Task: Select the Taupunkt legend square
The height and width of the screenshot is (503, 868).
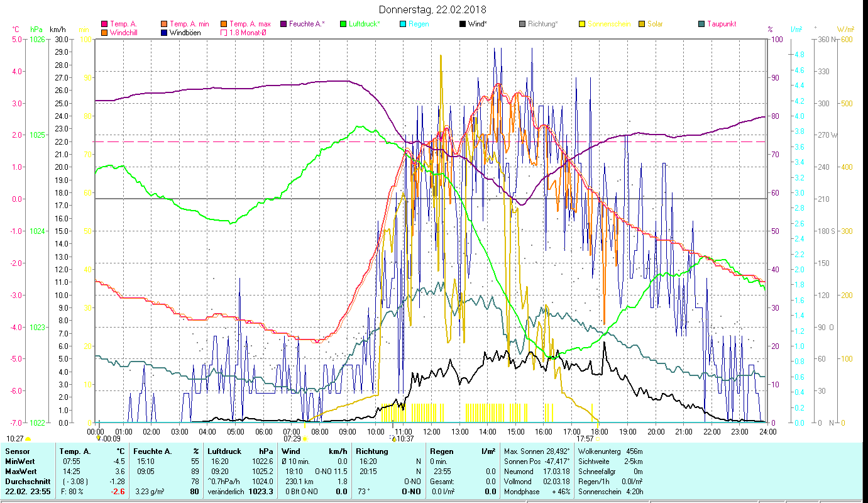Action: coord(701,25)
